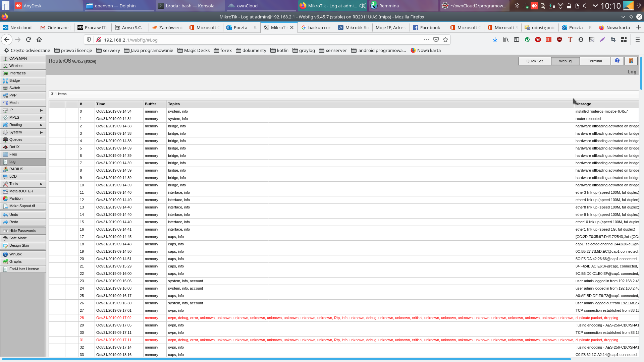Viewport: 644px width, 362px height.
Task: Expand the Tools submenu
Action: pos(41,184)
